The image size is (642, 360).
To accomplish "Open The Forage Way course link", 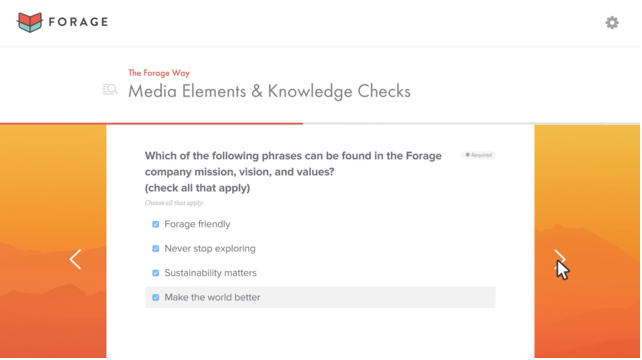I will [159, 73].
